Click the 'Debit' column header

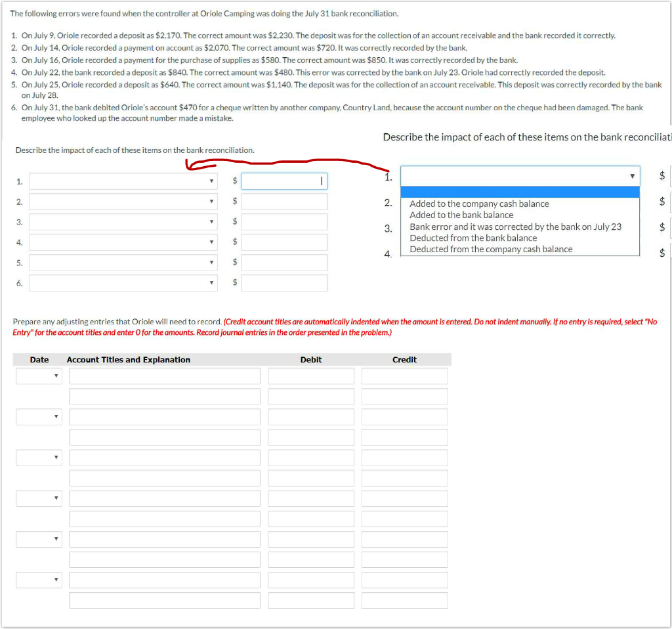(x=311, y=360)
